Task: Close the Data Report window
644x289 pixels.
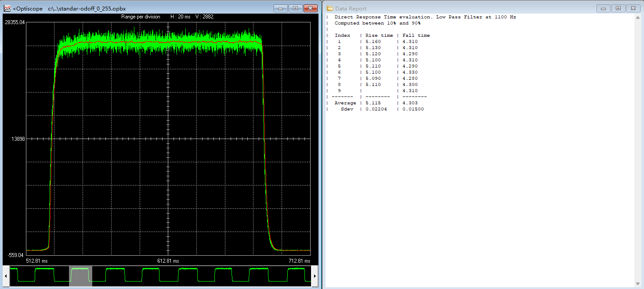Action: (633, 8)
